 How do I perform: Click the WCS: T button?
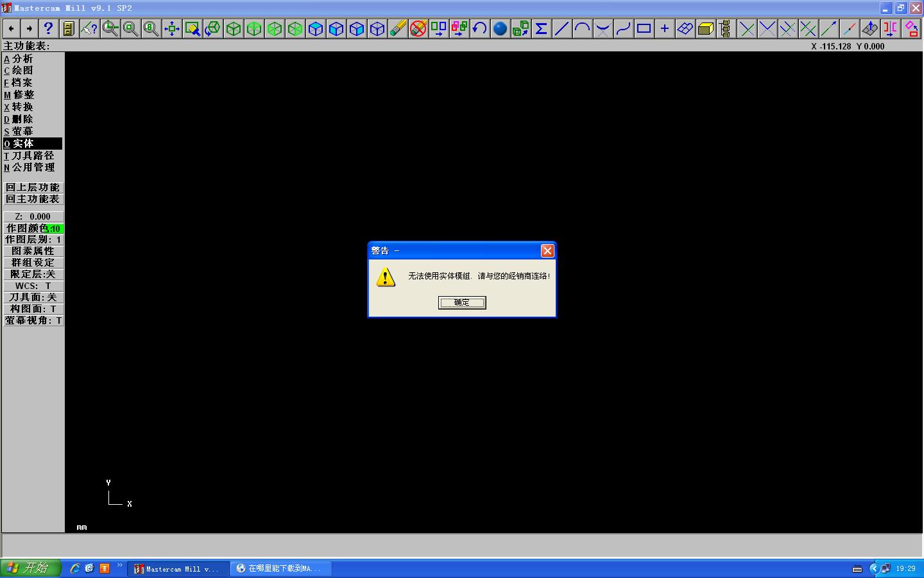coord(33,286)
